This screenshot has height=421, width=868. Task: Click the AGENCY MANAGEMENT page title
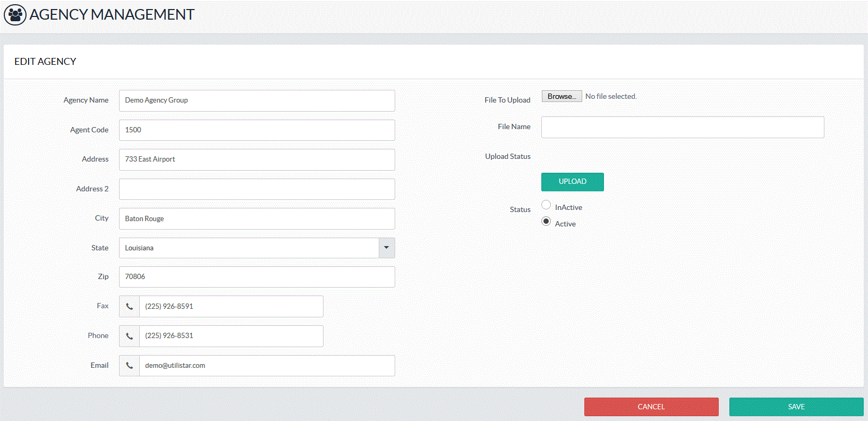112,15
